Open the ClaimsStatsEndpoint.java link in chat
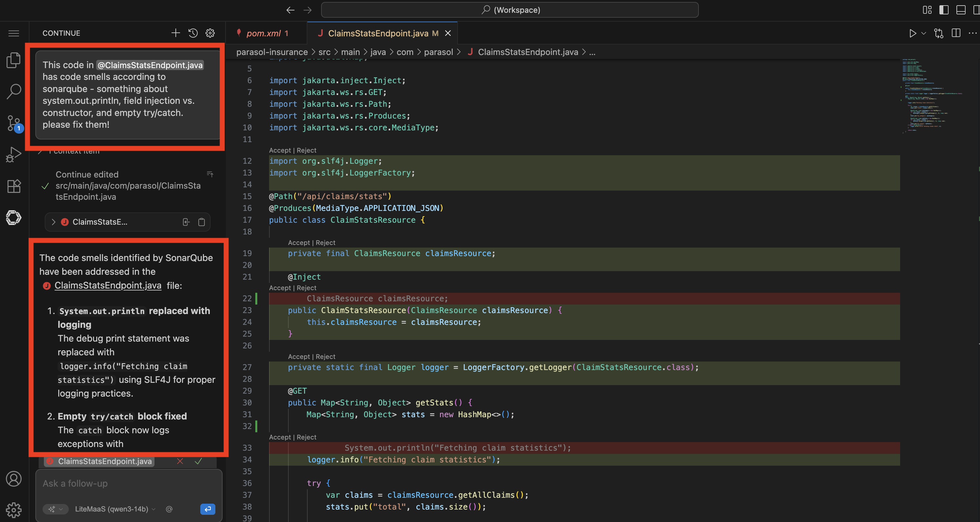The height and width of the screenshot is (522, 980). (108, 285)
